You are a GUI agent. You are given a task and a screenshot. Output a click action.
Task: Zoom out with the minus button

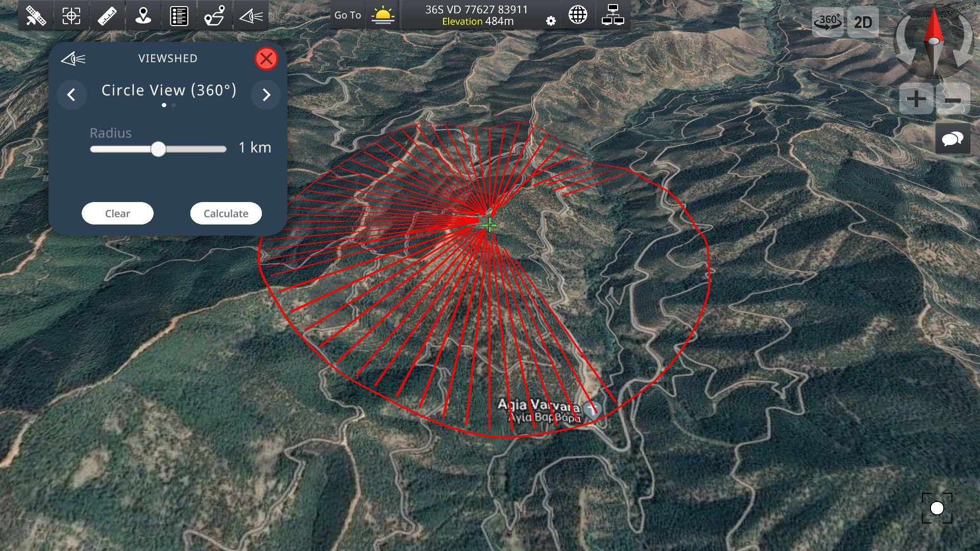pyautogui.click(x=953, y=99)
